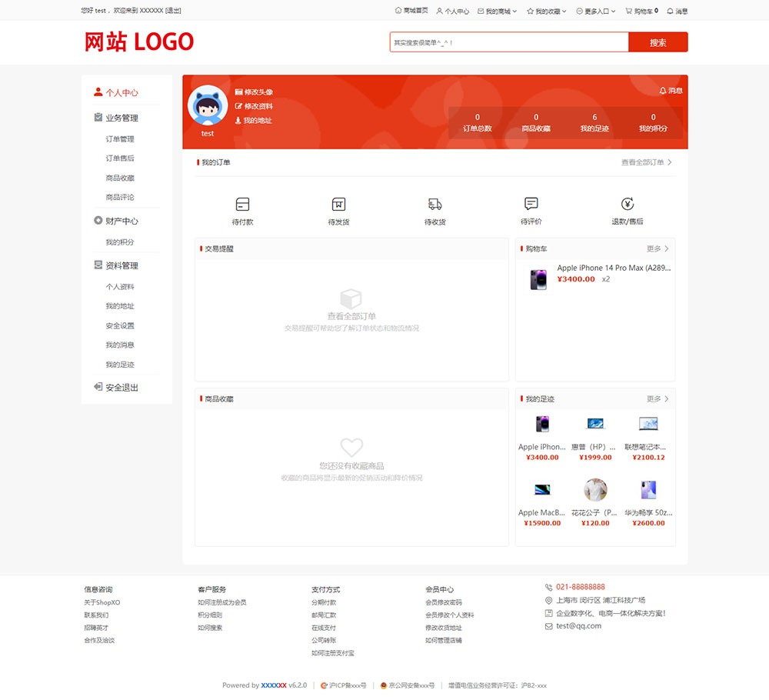Click the 我的积分 stat in banner
This screenshot has width=769, height=700.
pyautogui.click(x=653, y=122)
